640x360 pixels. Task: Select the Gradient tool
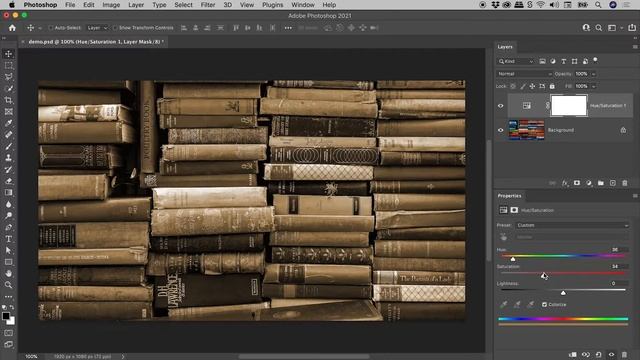pyautogui.click(x=9, y=192)
